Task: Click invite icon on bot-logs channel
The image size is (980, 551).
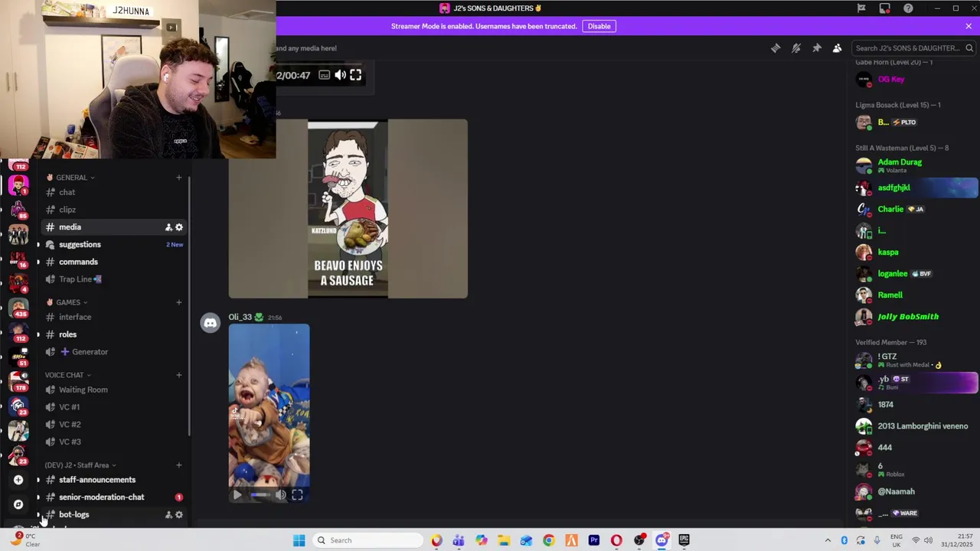Action: pos(168,515)
